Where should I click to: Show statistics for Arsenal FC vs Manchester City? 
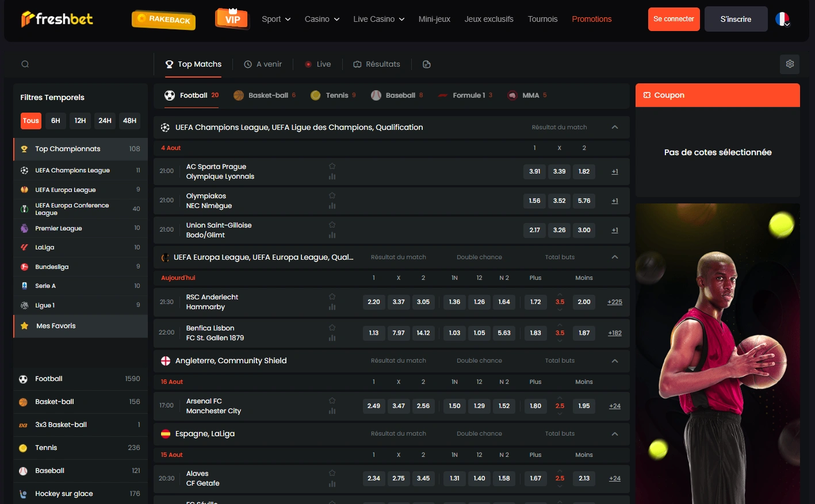332,411
